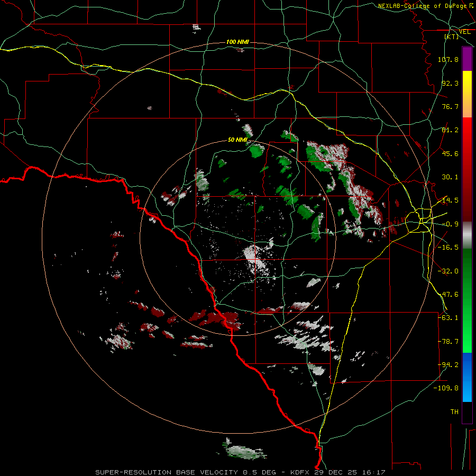Select the -16.5 scale value
Image resolution: width=476 pixels, height=476 pixels.
[448, 248]
